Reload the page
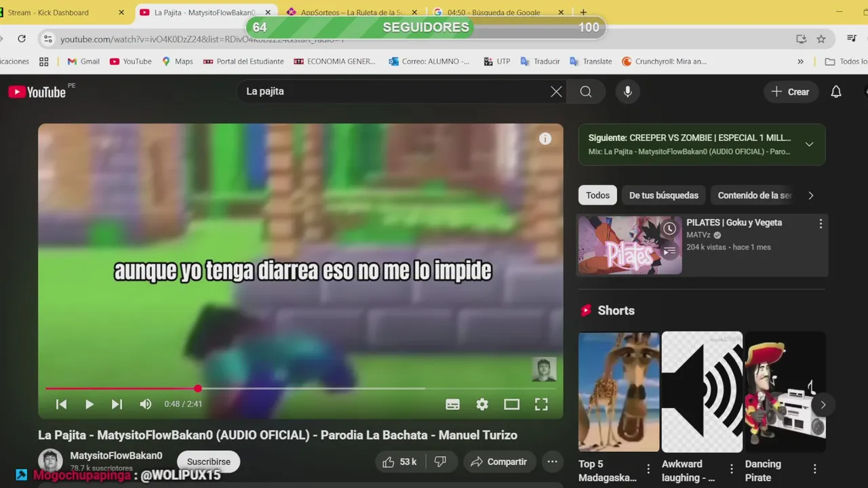This screenshot has height=488, width=868. pos(22,39)
